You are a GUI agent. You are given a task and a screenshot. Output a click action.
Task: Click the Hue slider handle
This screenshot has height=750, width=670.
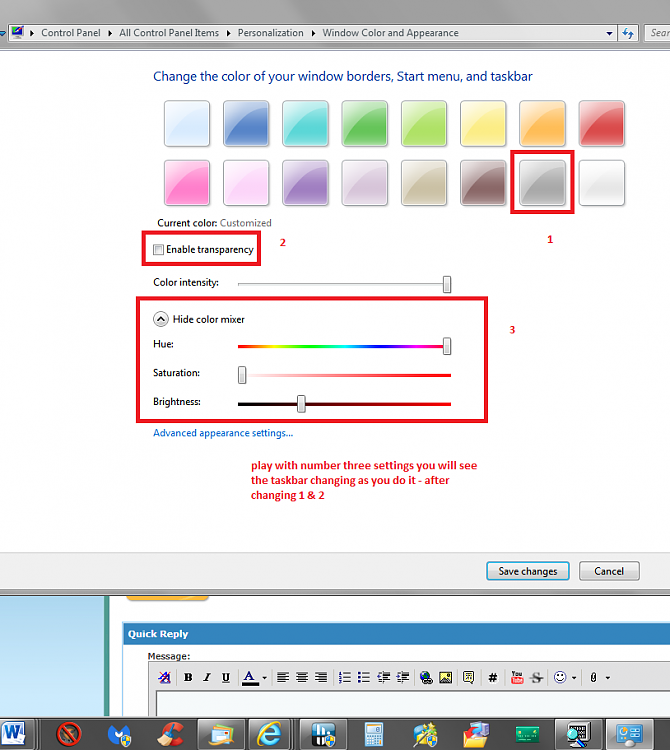pyautogui.click(x=447, y=346)
